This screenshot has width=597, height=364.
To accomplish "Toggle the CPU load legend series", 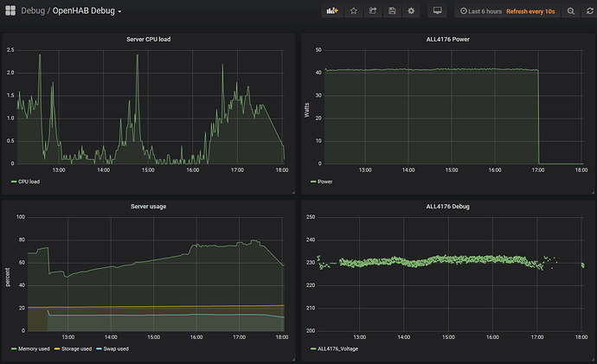I will (x=29, y=182).
